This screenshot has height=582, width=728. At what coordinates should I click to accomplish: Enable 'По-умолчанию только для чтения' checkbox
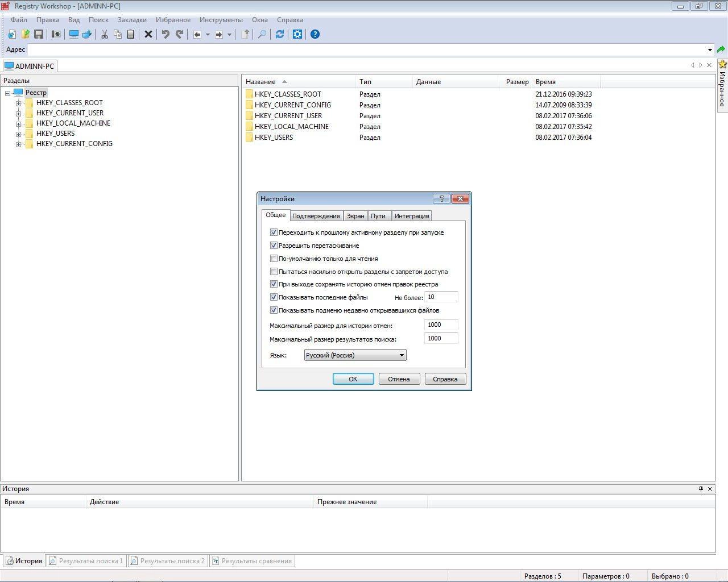[x=274, y=259]
